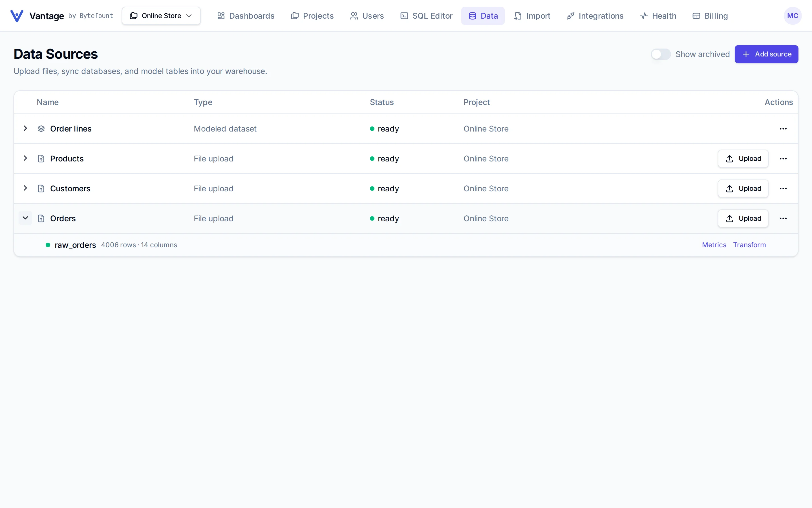The height and width of the screenshot is (508, 812).
Task: Open the Health tab
Action: [x=658, y=16]
